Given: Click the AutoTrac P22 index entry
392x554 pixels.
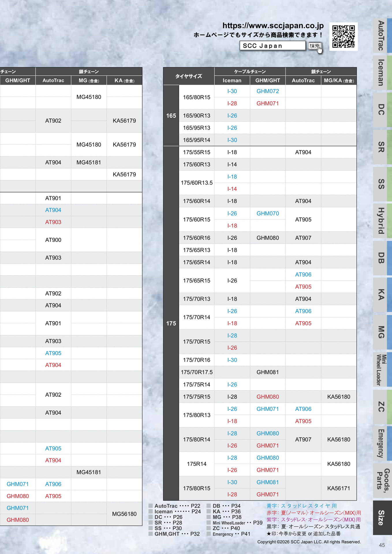Looking at the screenshot, I should 174,506.
